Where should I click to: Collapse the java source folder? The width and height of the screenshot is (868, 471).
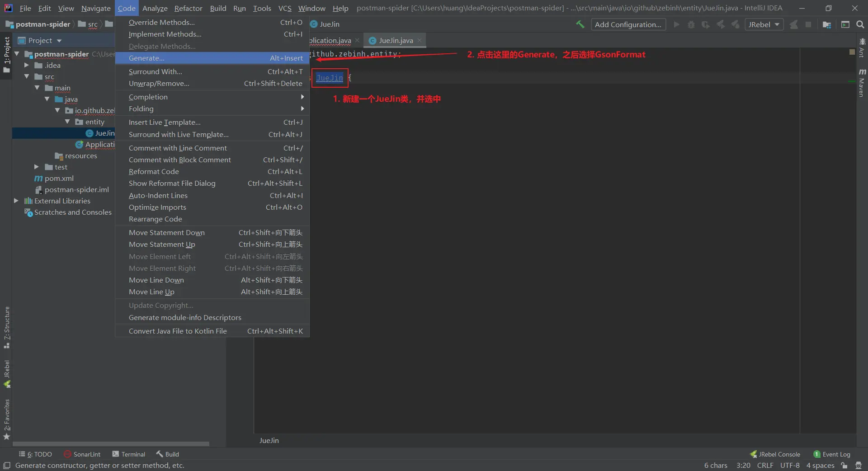pos(47,99)
